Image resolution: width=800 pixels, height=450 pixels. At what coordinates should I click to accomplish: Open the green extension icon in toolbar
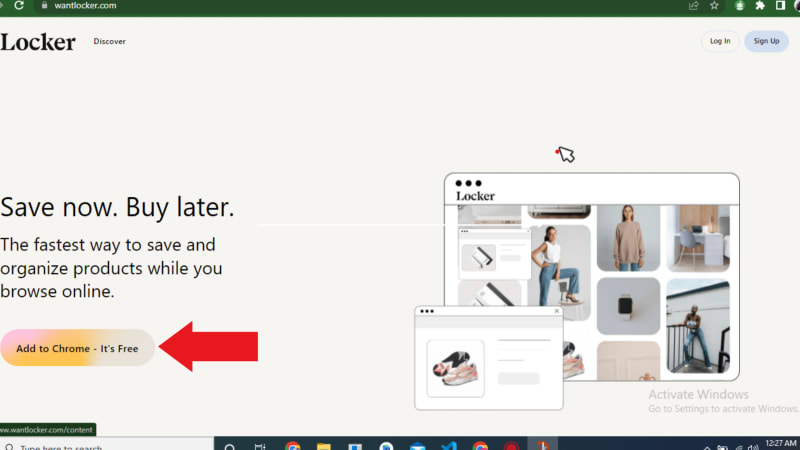click(739, 6)
